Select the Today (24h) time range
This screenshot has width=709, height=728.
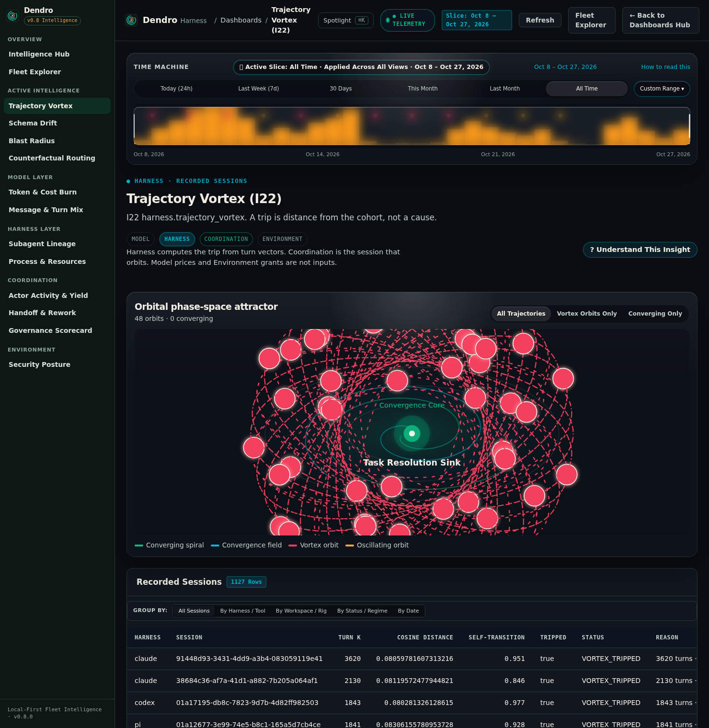[176, 89]
